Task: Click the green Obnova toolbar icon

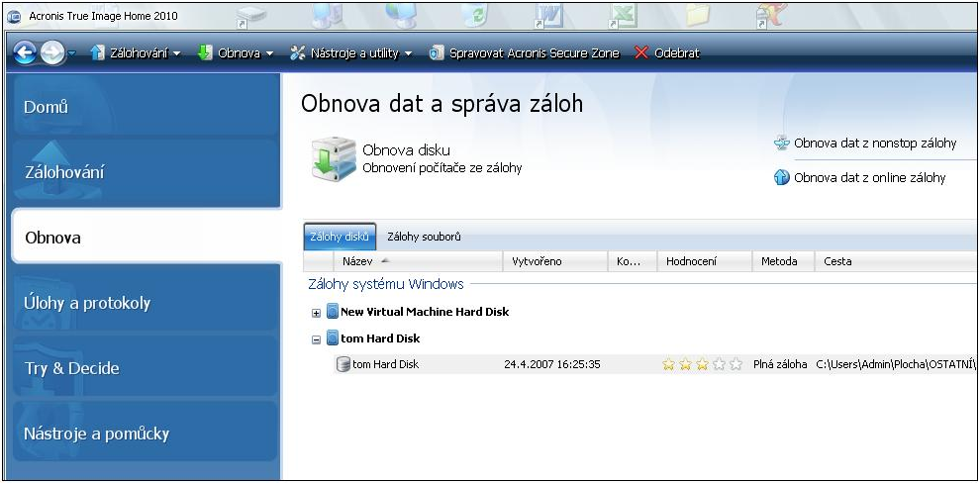Action: 204,53
